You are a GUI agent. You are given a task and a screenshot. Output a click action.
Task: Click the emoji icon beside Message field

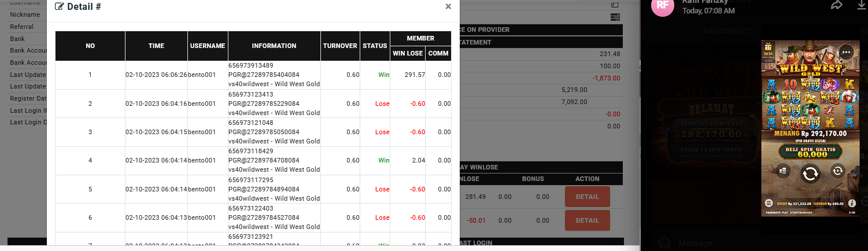coord(664,243)
